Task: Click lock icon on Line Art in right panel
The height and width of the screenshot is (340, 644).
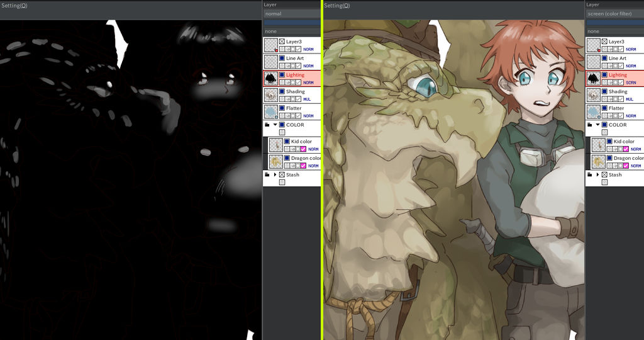Action: coord(604,65)
